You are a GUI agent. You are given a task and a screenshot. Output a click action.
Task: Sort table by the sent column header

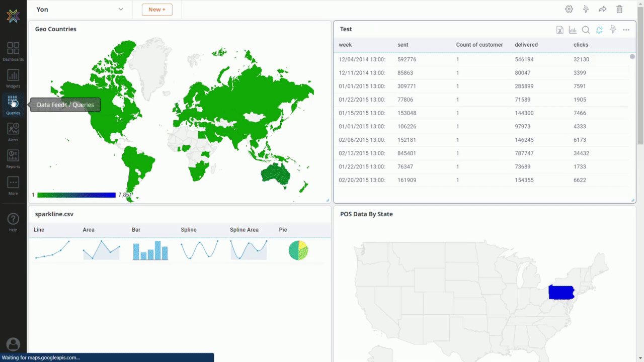click(403, 45)
